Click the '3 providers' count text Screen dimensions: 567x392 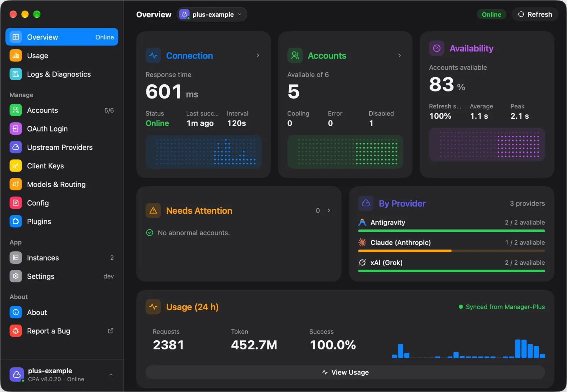(527, 203)
